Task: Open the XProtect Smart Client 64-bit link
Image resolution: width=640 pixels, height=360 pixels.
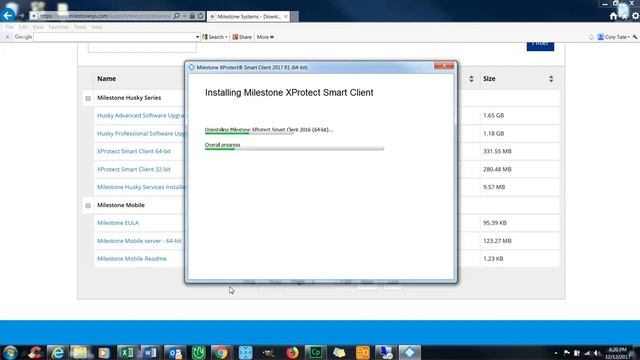Action: tap(134, 151)
